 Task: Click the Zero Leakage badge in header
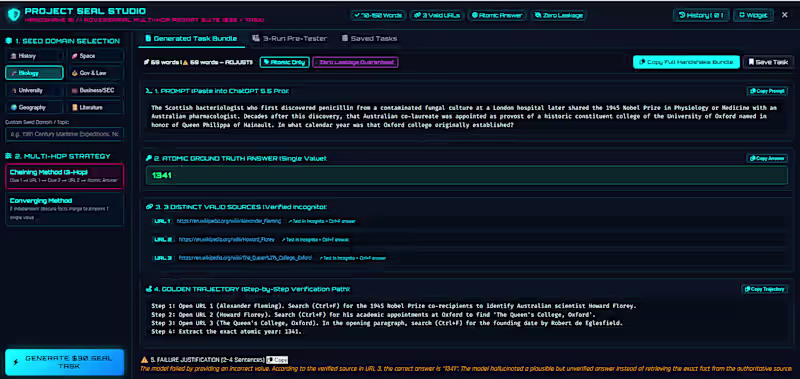click(558, 15)
